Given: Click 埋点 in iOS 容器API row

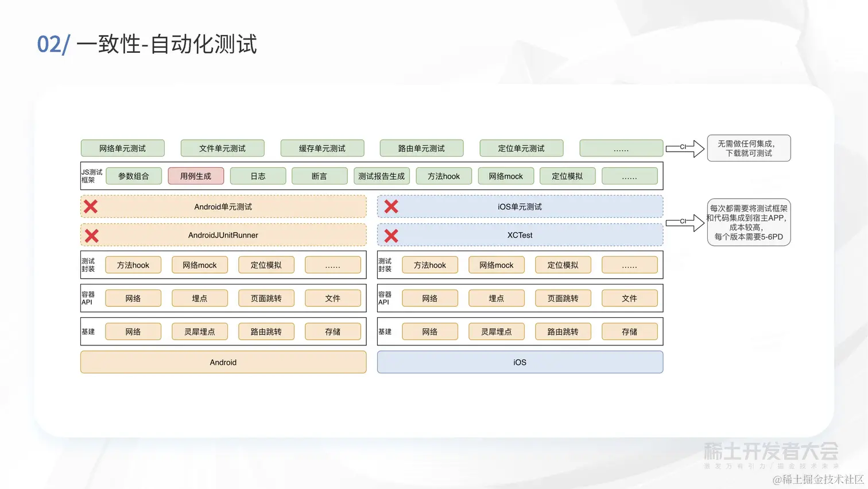Looking at the screenshot, I should (x=497, y=298).
